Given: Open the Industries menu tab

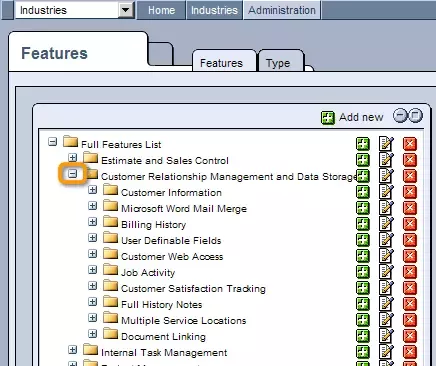Looking at the screenshot, I should click(214, 10).
